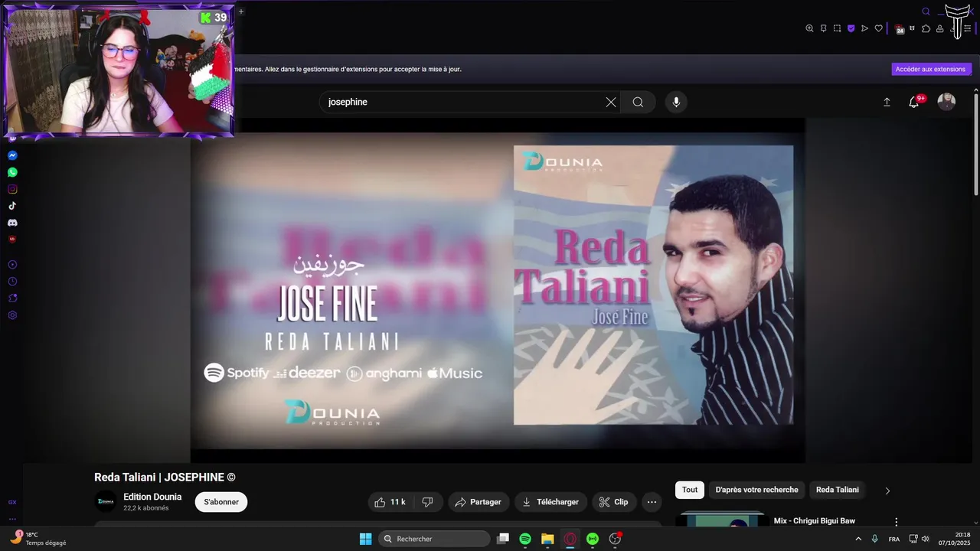Image resolution: width=980 pixels, height=551 pixels.
Task: Open Spotify from the taskbar
Action: coord(525,539)
